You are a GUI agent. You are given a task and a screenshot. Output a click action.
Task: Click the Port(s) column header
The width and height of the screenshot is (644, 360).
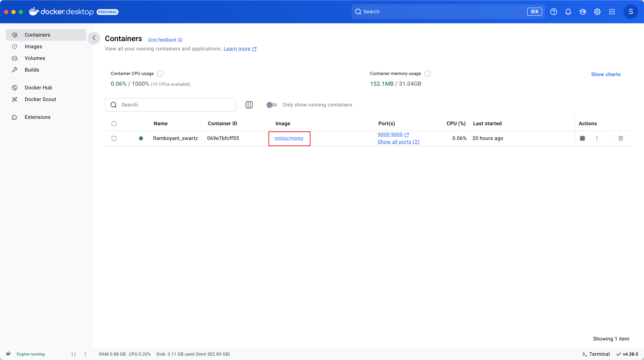coord(386,124)
